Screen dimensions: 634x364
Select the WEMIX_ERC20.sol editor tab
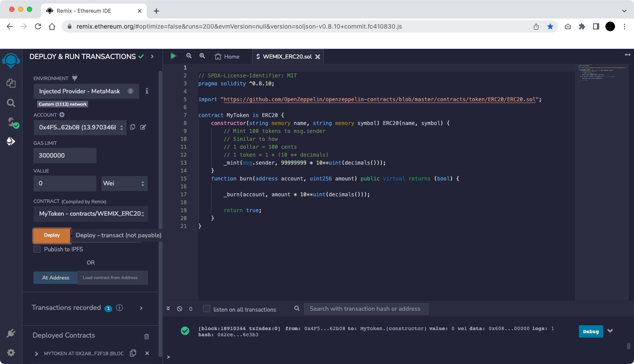(287, 56)
